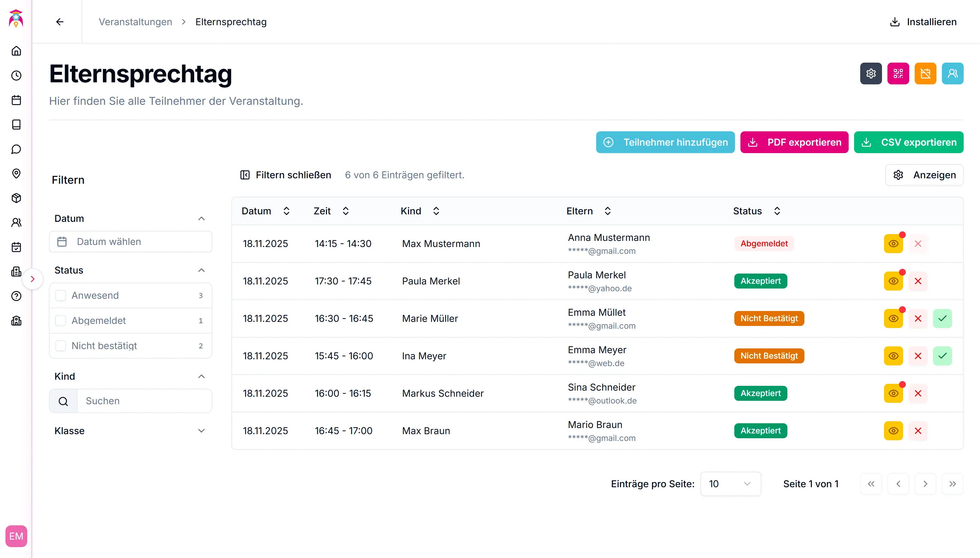Click Teilnehmer hinzufügen button

665,142
